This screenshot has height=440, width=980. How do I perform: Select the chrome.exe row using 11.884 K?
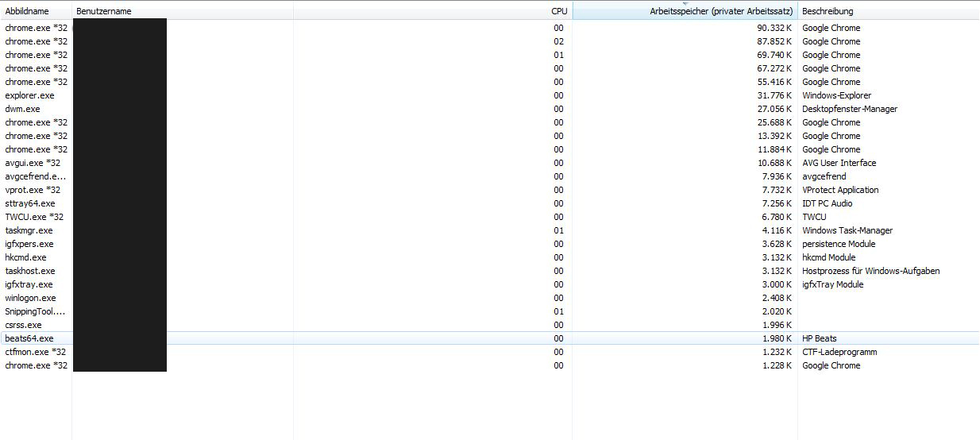tap(490, 149)
